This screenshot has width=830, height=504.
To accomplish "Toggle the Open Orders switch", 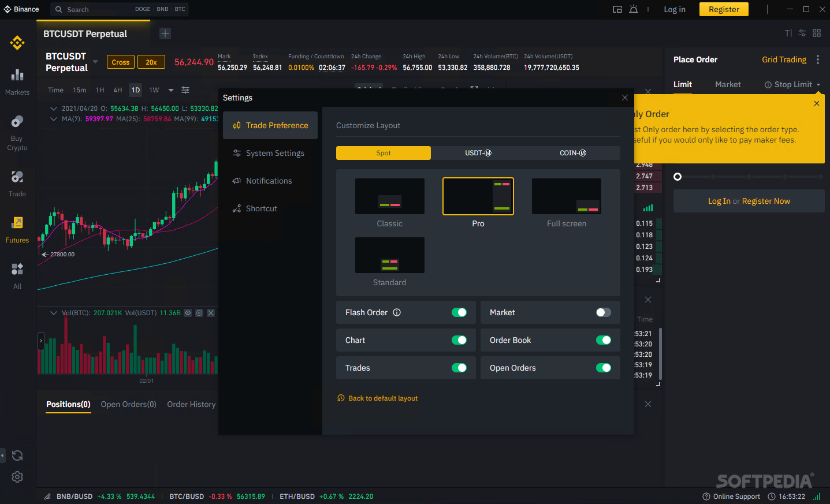I will pos(604,368).
